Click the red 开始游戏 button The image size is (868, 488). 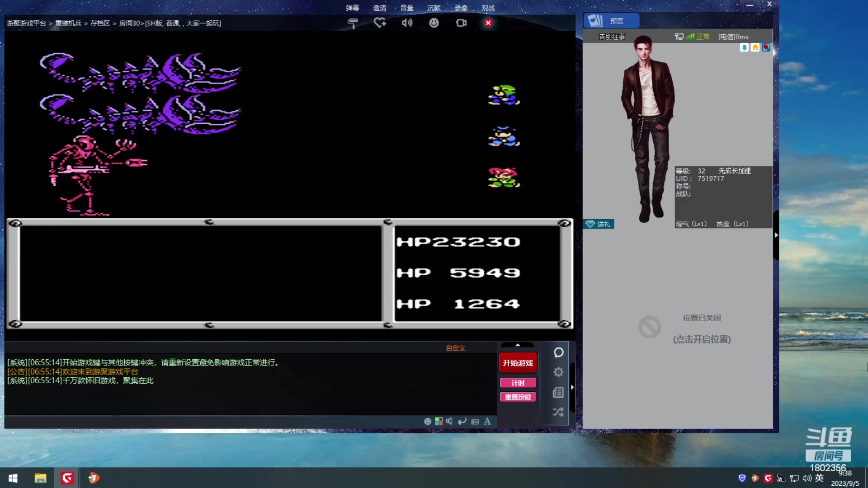(518, 363)
